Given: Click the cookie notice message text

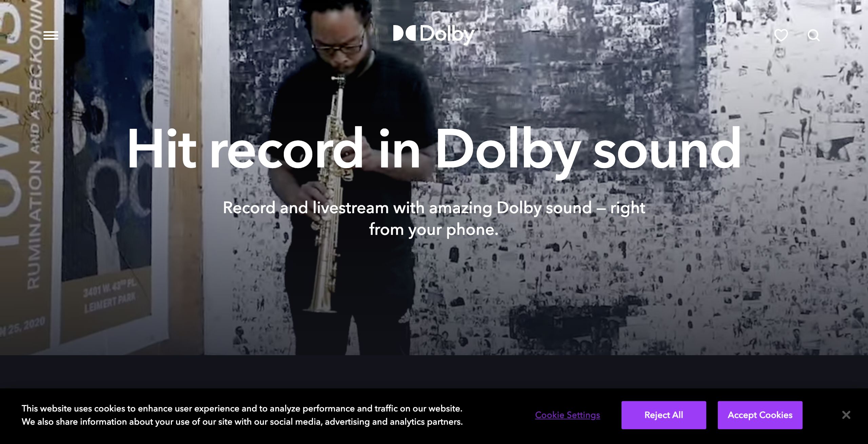Looking at the screenshot, I should tap(242, 415).
